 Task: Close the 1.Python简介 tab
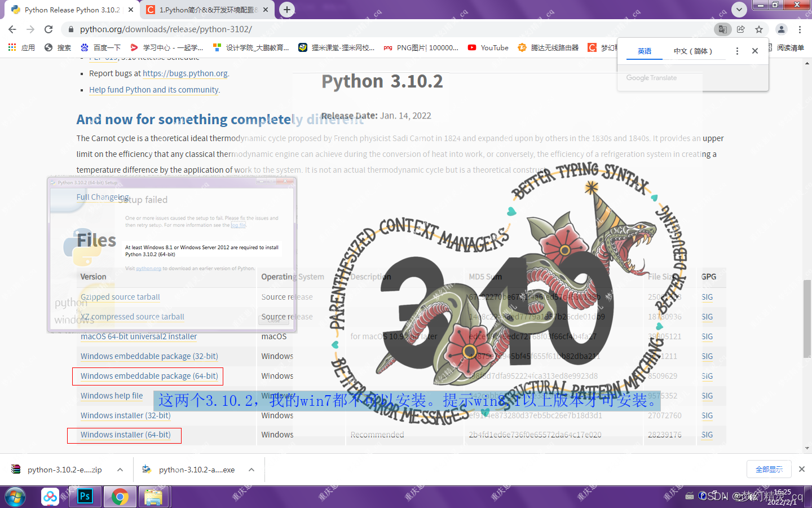[x=266, y=10]
